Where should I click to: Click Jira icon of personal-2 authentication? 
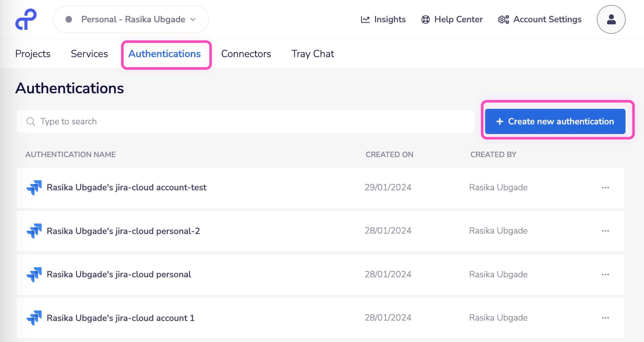[x=34, y=231]
